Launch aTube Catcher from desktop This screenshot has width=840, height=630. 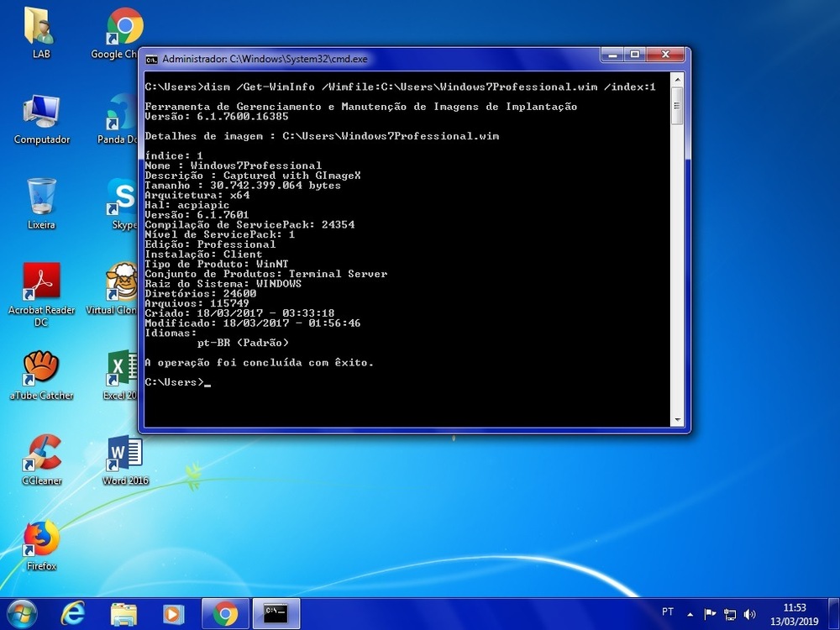(x=41, y=368)
